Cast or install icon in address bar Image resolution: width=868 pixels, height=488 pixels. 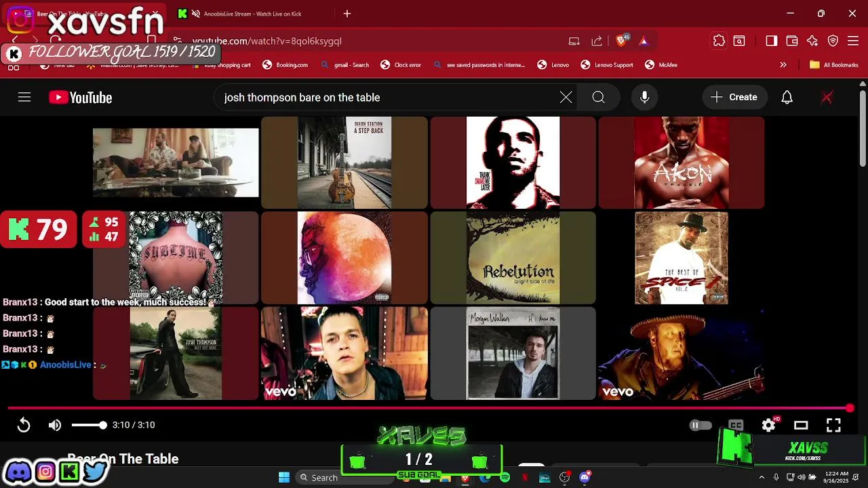tap(574, 41)
